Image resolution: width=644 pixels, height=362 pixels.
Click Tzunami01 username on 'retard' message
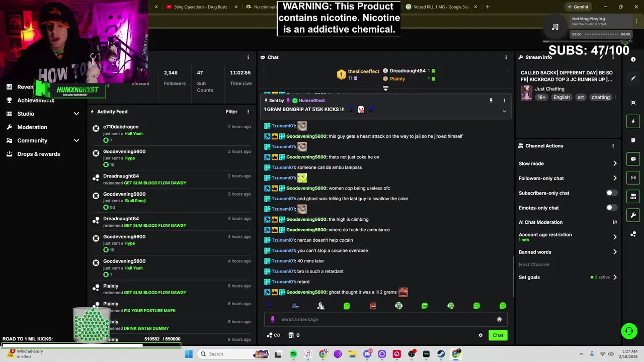[x=283, y=282]
